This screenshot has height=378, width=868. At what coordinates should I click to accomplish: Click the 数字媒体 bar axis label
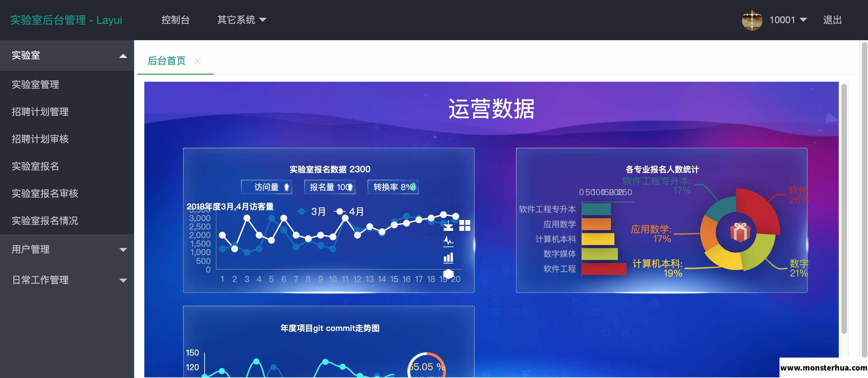pyautogui.click(x=560, y=254)
